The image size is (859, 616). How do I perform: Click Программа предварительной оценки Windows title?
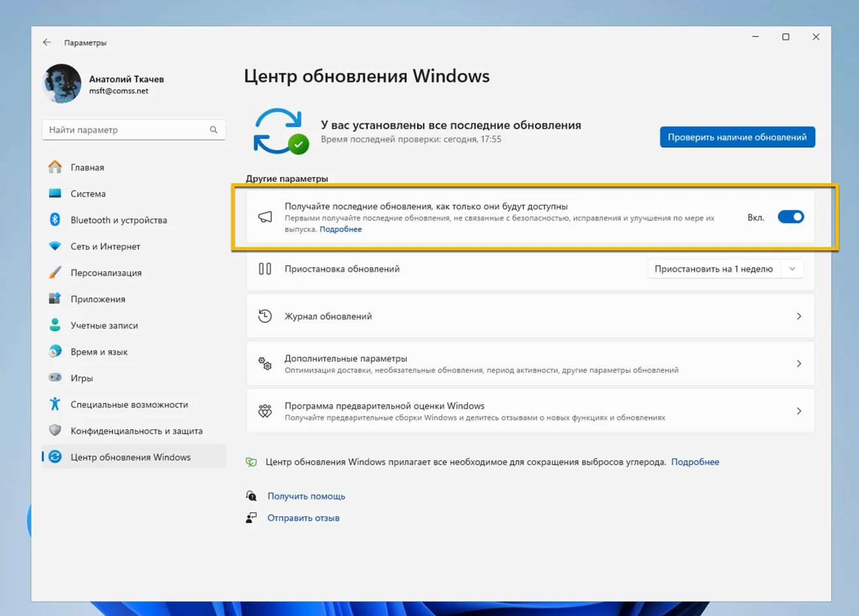tap(385, 406)
